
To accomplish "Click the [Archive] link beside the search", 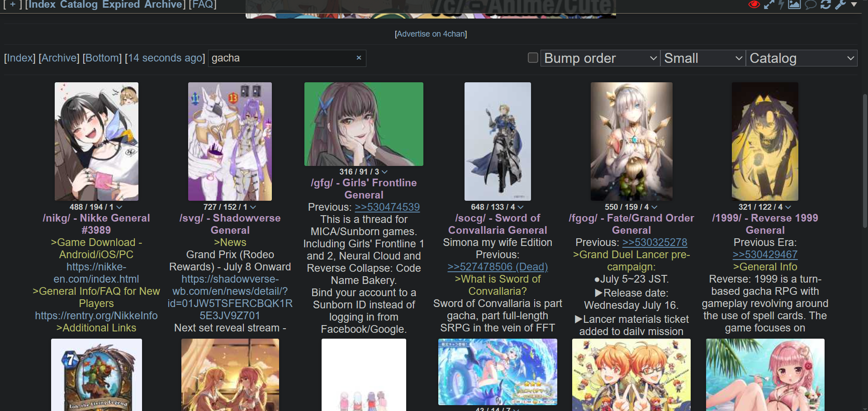I will [59, 58].
